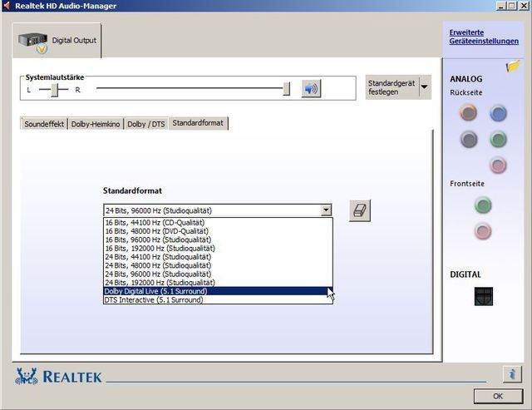Select 24 Bits, 96000 Hz list entry

(x=218, y=274)
